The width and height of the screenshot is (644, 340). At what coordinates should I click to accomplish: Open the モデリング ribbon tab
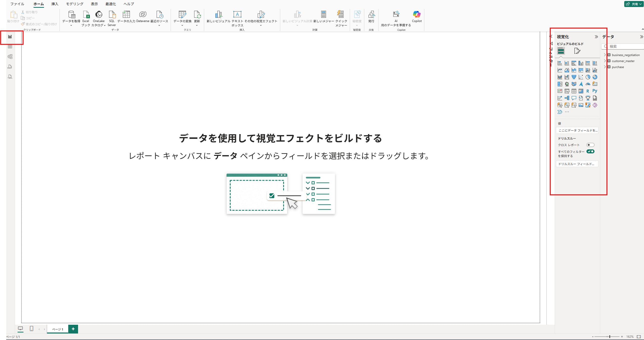(75, 4)
